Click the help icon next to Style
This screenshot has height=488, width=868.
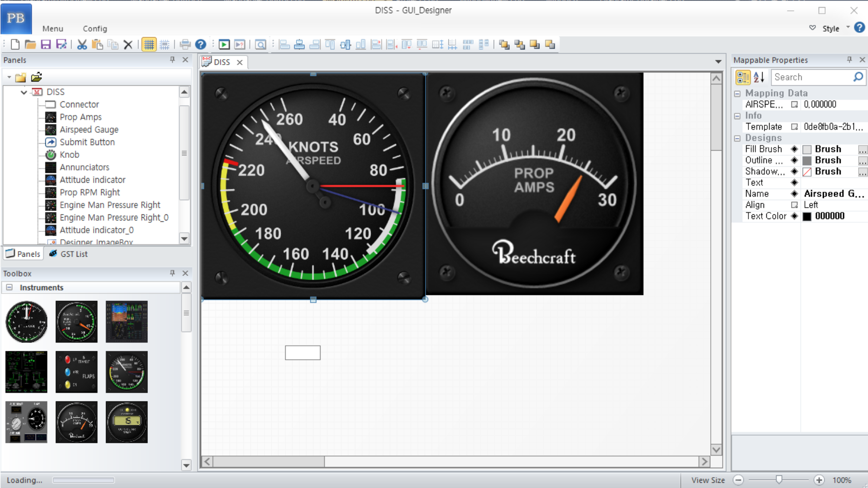tap(860, 28)
